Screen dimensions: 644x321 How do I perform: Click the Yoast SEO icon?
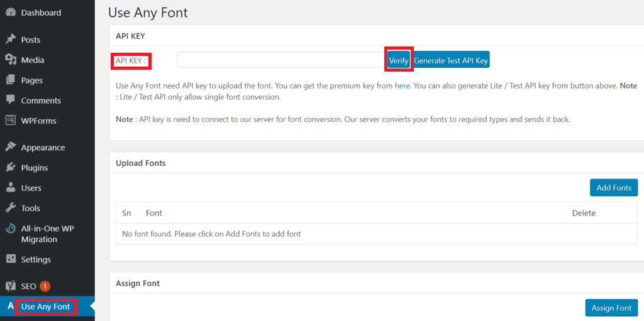(x=11, y=286)
